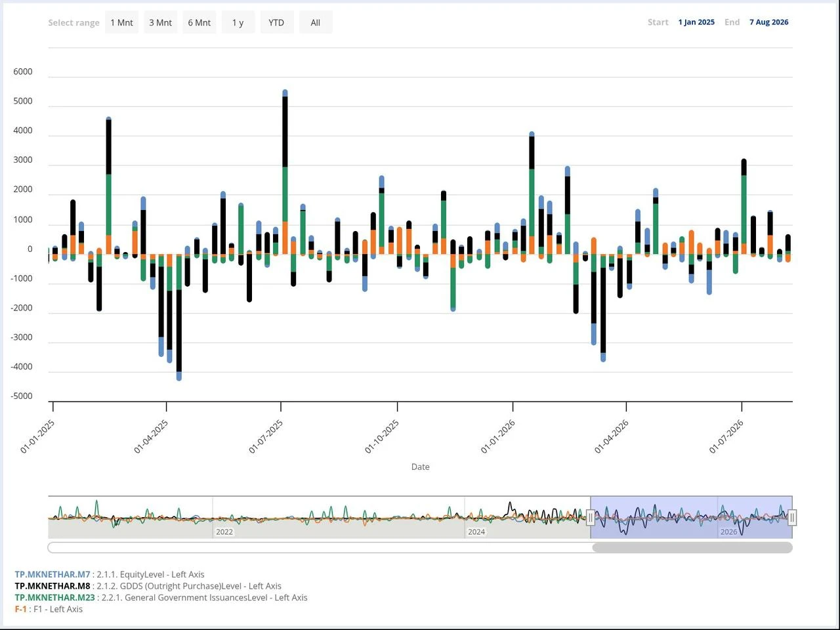Click the 6000 y-axis label
840x630 pixels.
(23, 72)
